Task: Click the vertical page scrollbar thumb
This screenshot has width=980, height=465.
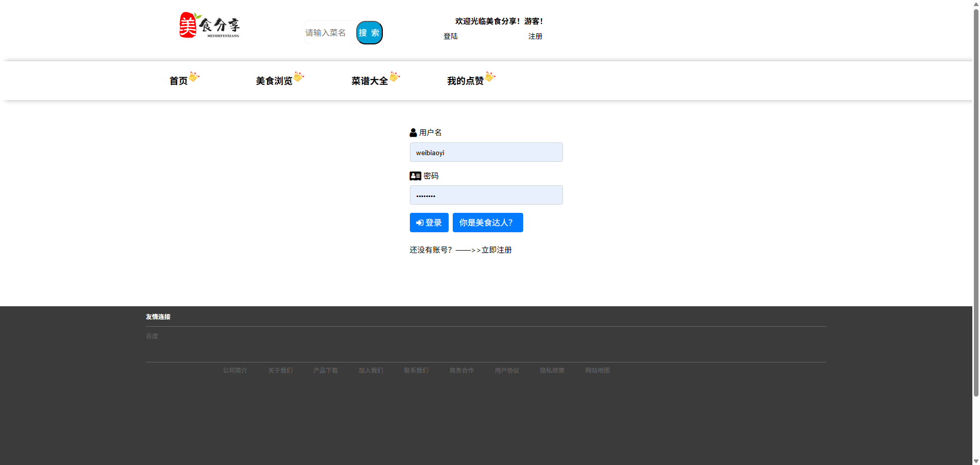Action: coord(976,202)
